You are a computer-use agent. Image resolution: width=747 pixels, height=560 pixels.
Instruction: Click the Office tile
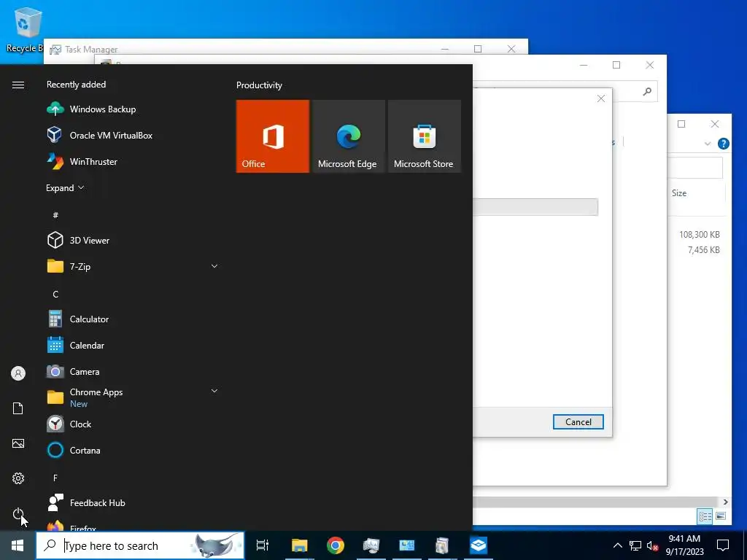pyautogui.click(x=273, y=136)
